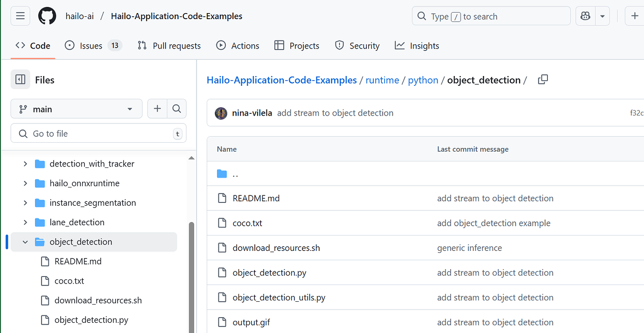Click the file icon beside download_resources.sh in list
This screenshot has width=644, height=333.
[222, 248]
